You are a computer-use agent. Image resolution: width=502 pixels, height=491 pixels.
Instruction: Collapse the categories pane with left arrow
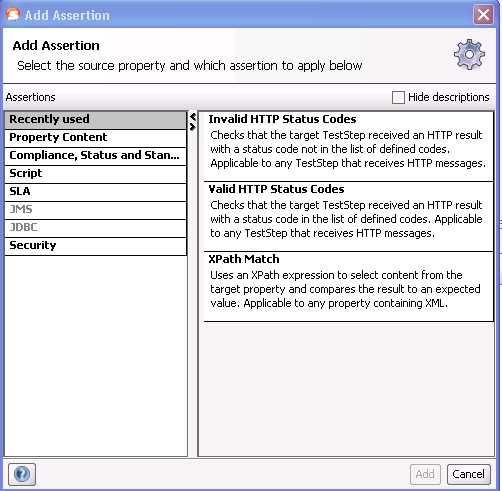pyautogui.click(x=193, y=117)
